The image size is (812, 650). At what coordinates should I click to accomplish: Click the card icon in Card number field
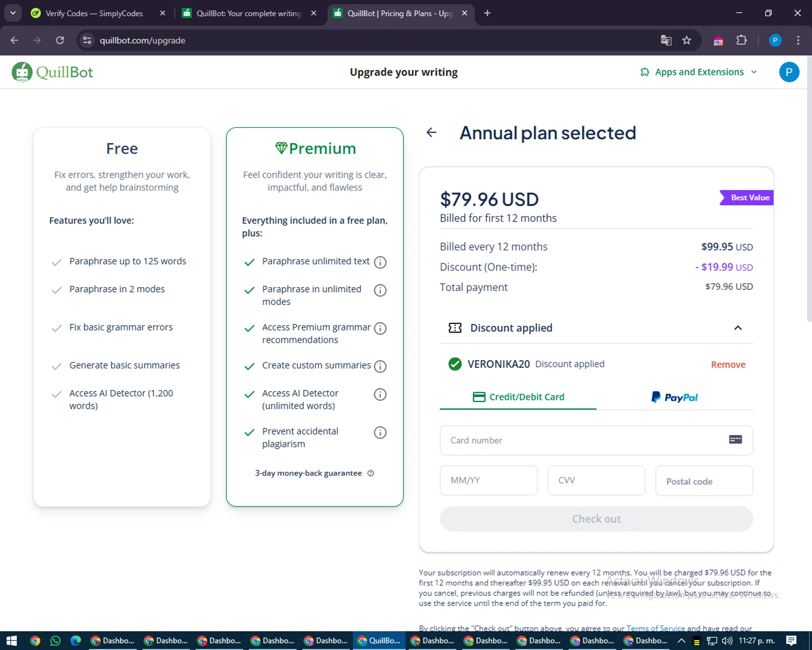735,439
